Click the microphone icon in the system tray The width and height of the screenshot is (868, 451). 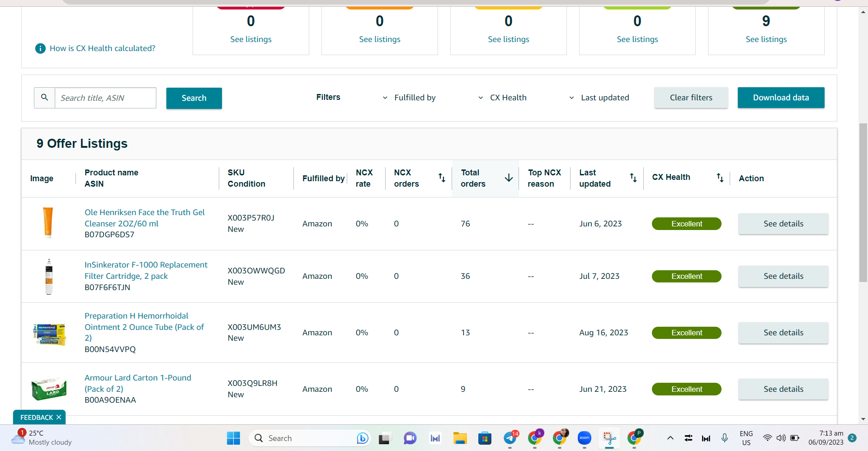725,438
